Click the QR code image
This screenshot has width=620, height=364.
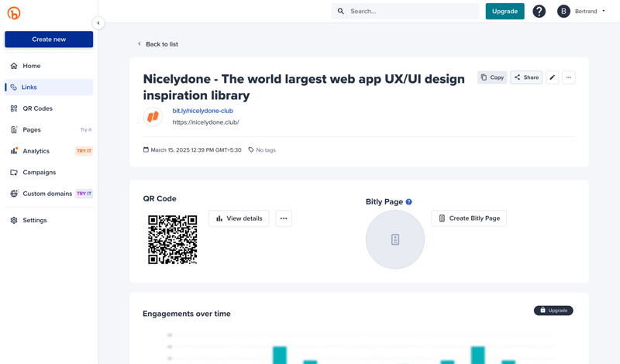172,239
